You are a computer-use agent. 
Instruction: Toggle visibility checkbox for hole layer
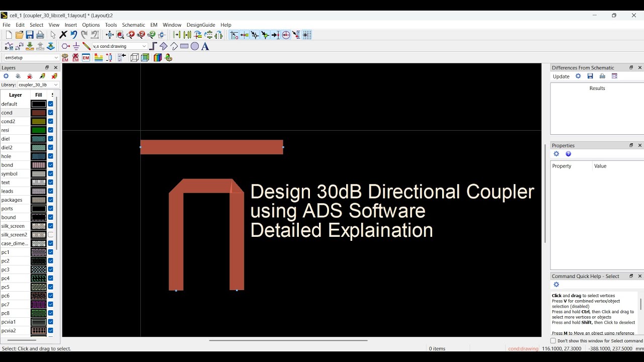[x=50, y=156]
